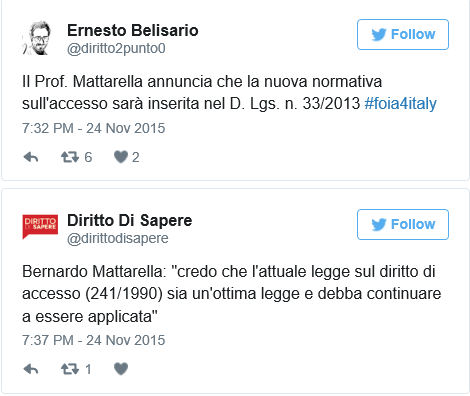This screenshot has width=470, height=396.
Task: Reply to Diritto Di Sapere's tweet
Action: coord(31,369)
